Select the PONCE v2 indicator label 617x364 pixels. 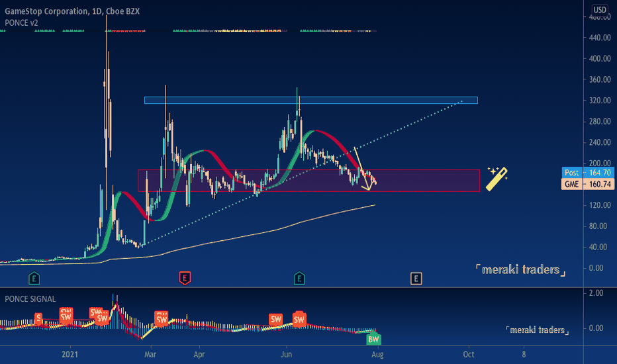pyautogui.click(x=21, y=23)
